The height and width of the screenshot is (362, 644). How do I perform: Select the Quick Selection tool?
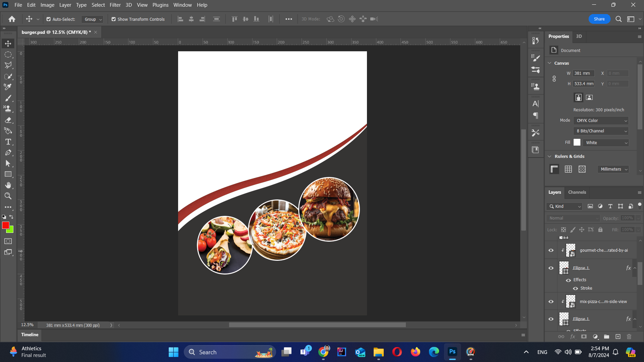click(x=8, y=76)
